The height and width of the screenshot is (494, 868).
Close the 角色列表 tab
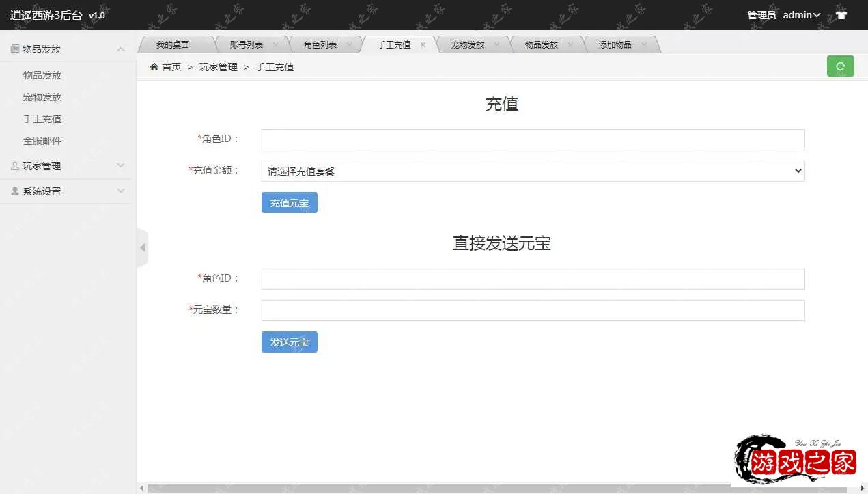tap(348, 44)
